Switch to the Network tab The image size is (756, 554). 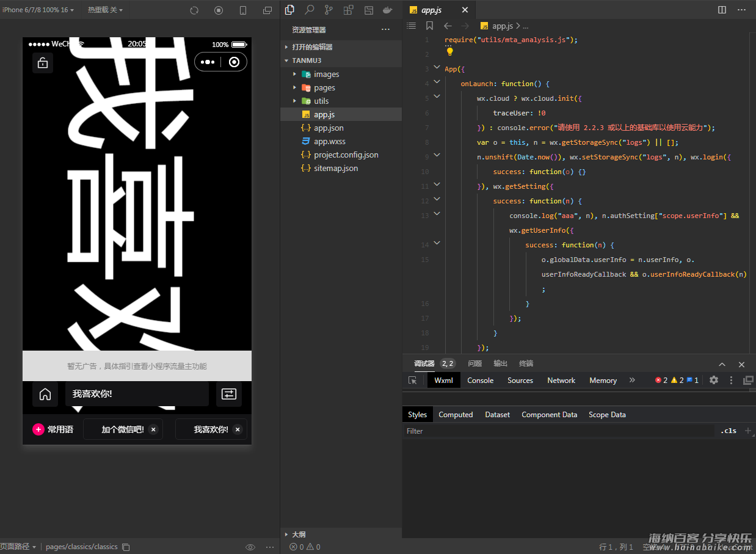(561, 380)
